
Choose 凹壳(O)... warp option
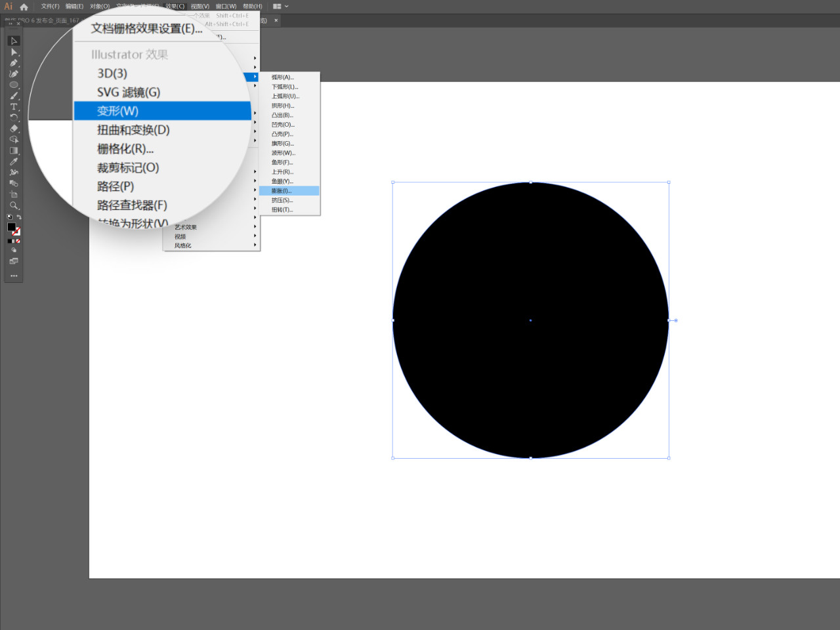[x=289, y=125]
